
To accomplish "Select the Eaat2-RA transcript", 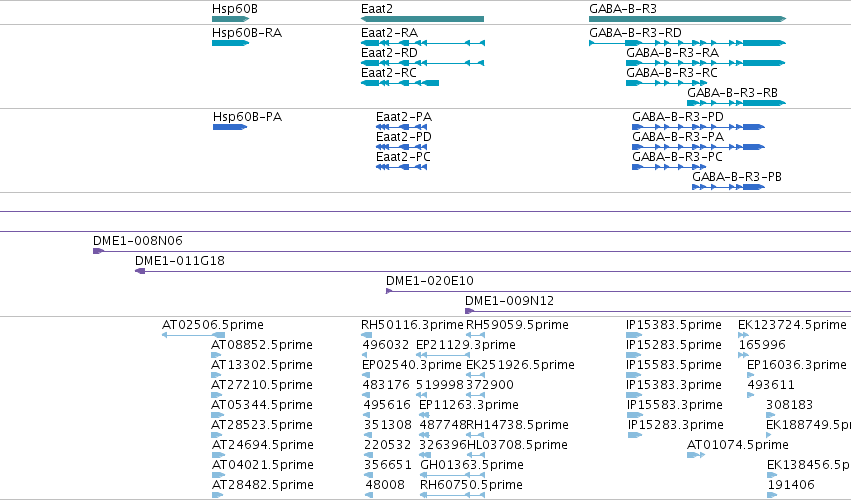I will 423,43.
